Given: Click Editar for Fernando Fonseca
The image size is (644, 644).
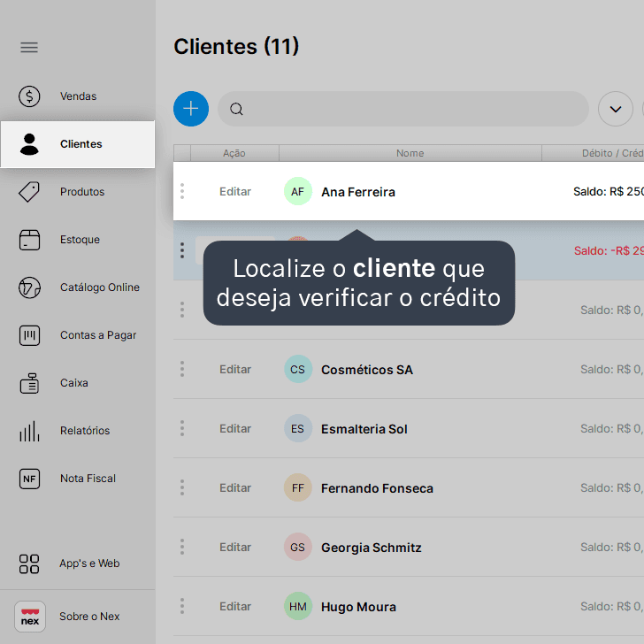Looking at the screenshot, I should [x=235, y=488].
